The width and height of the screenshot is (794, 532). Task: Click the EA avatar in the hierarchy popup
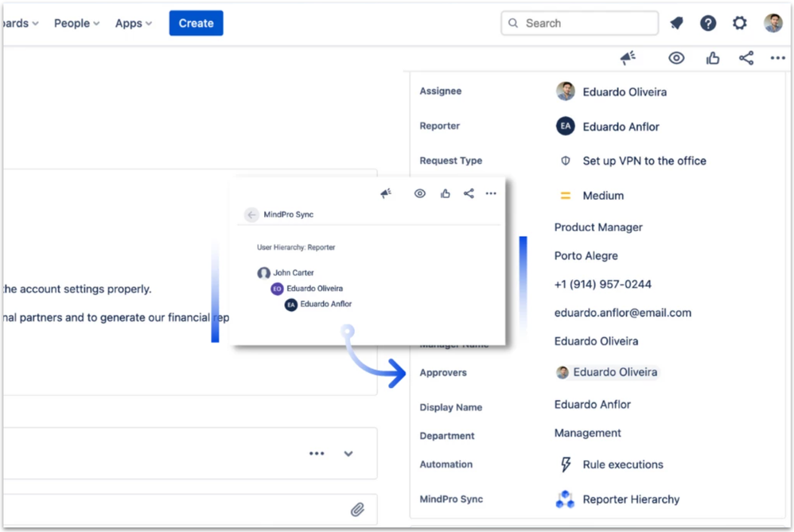click(290, 305)
